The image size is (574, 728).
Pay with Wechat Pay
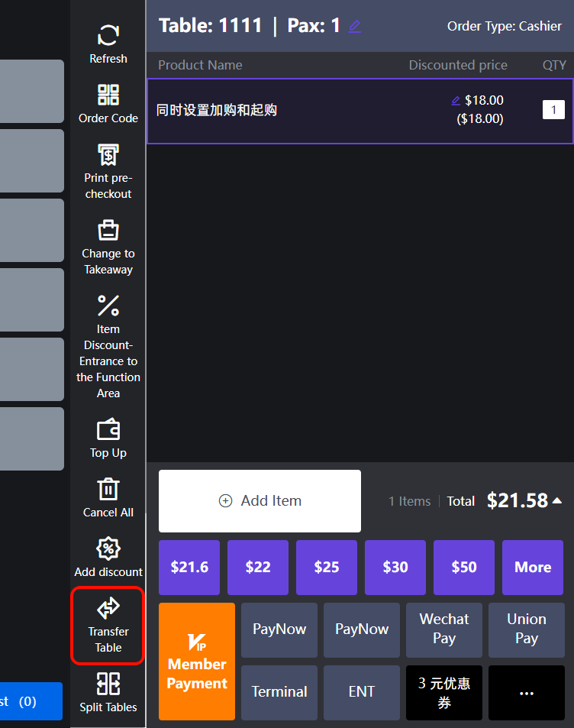pos(444,629)
